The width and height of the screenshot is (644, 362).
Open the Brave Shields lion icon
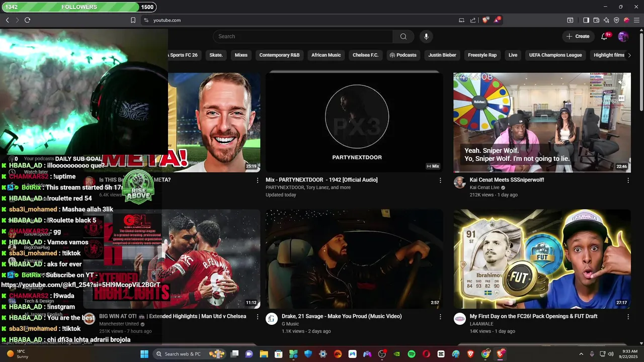(x=485, y=20)
